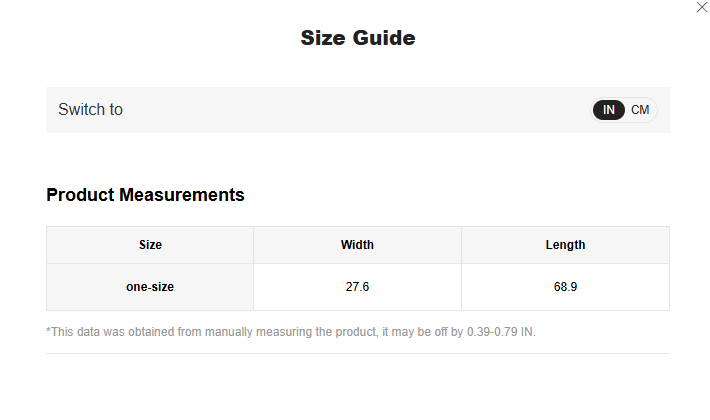
Task: Click the 'Switch to' label
Action: pyautogui.click(x=90, y=110)
